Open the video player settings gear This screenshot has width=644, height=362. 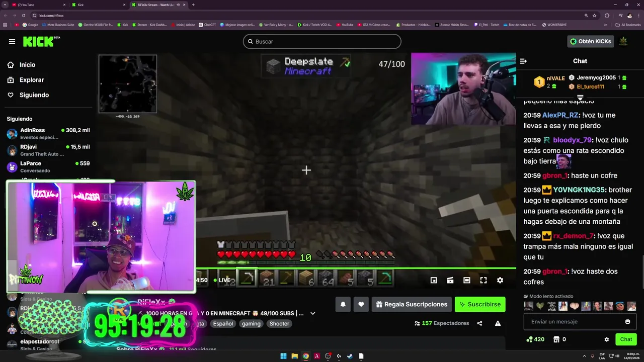click(x=500, y=281)
